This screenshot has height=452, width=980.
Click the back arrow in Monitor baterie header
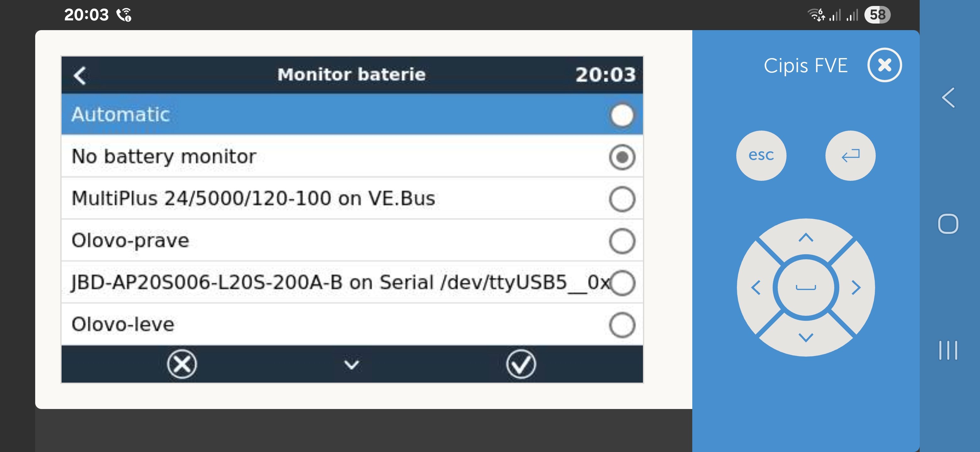tap(80, 75)
